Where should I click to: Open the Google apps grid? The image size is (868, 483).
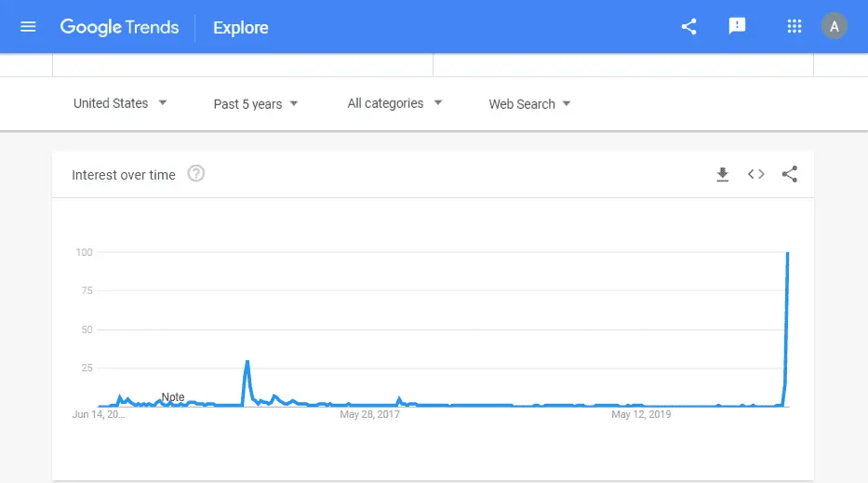click(794, 27)
